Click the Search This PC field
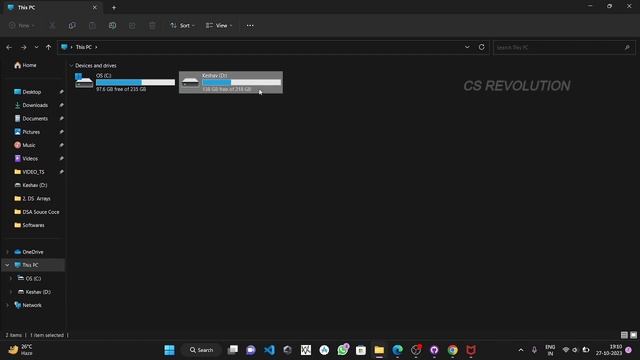The height and width of the screenshot is (360, 640). click(x=564, y=47)
